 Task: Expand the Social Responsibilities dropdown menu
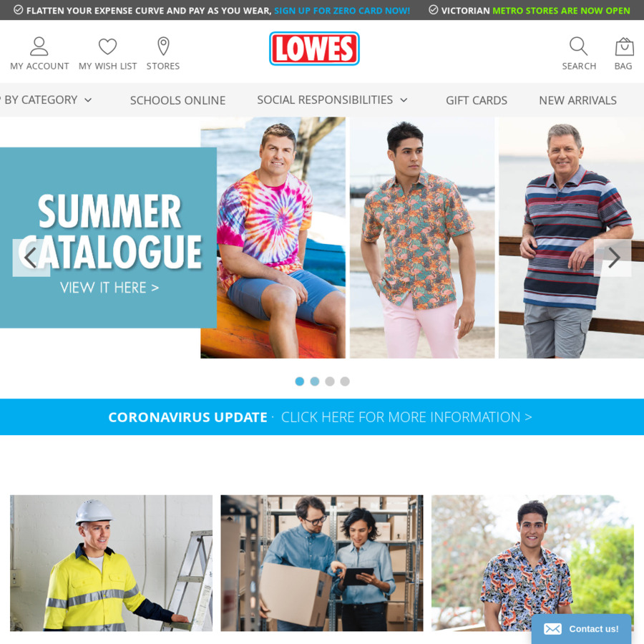click(x=332, y=99)
